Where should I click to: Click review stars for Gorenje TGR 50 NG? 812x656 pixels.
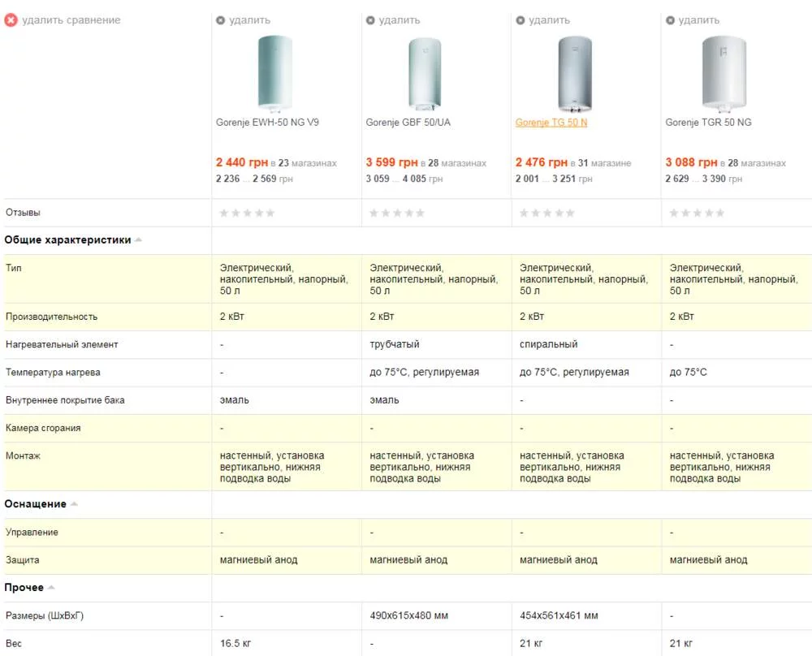[697, 213]
